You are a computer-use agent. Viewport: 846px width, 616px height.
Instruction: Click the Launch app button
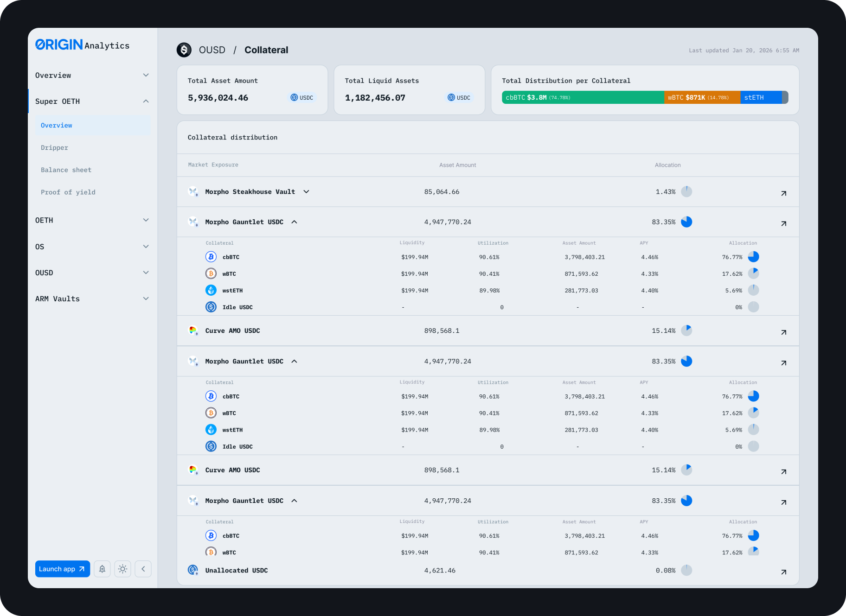point(62,569)
